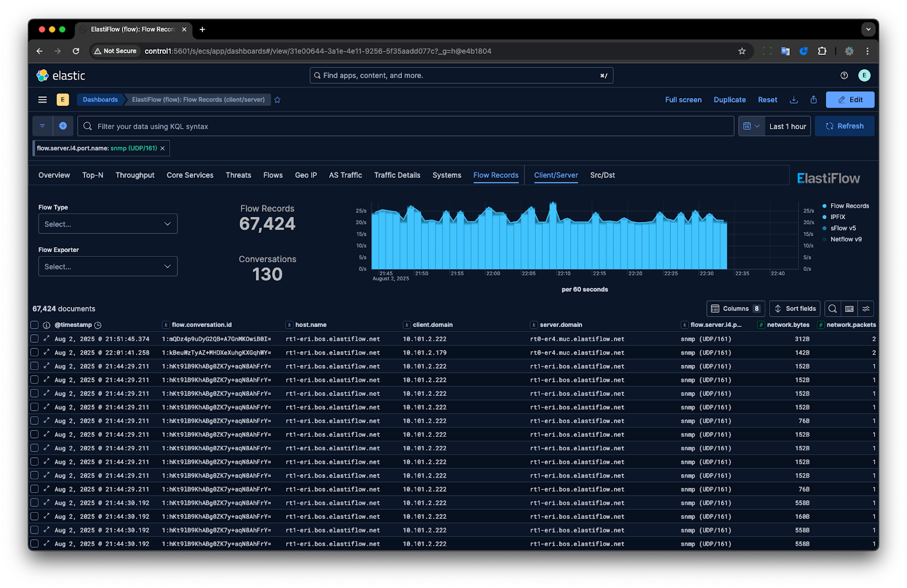Click the Refresh button
This screenshot has height=588, width=907.
(845, 126)
